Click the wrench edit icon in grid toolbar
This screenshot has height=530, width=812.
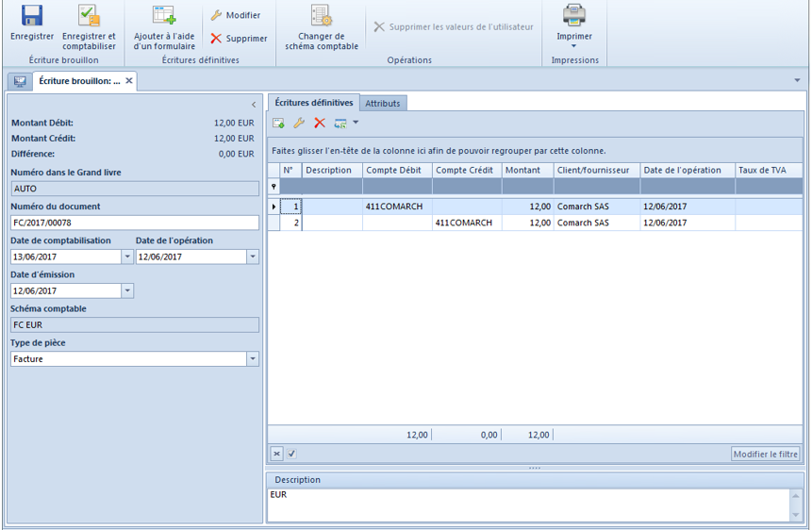299,124
